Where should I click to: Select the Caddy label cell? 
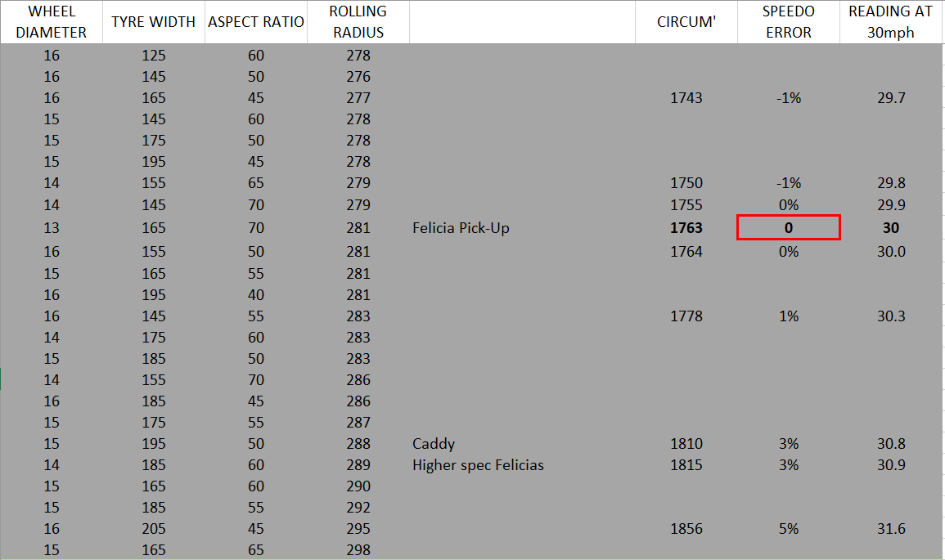pos(434,444)
